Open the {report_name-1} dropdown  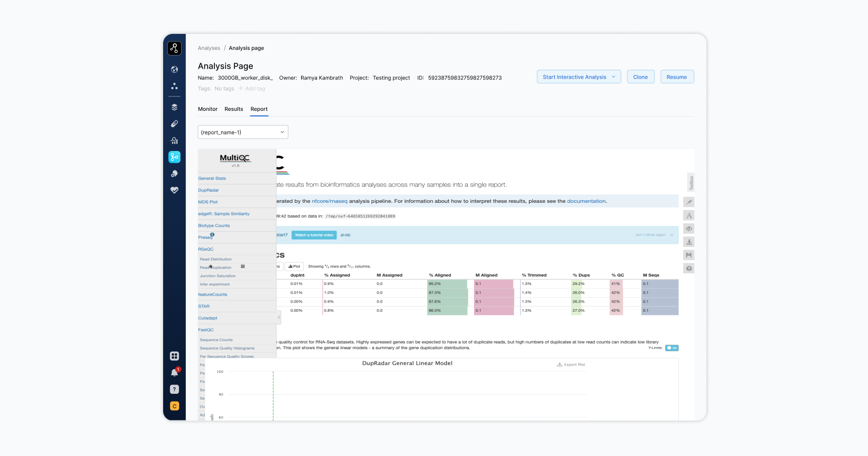click(243, 132)
